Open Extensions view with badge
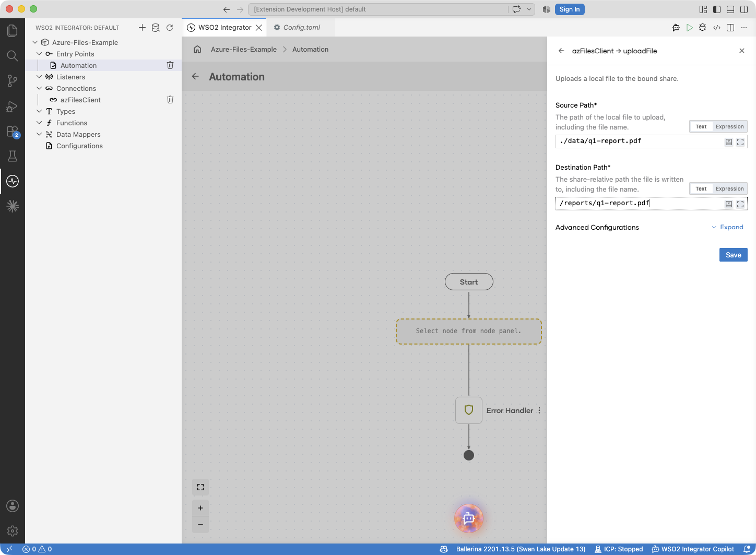The image size is (756, 555). pyautogui.click(x=12, y=131)
